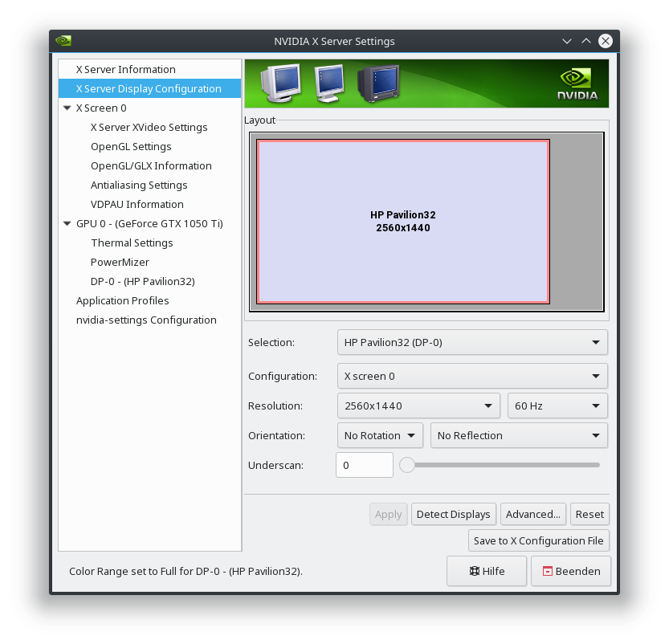669x644 pixels.
Task: Collapse the X Screen 0 tree node
Action: click(x=67, y=108)
